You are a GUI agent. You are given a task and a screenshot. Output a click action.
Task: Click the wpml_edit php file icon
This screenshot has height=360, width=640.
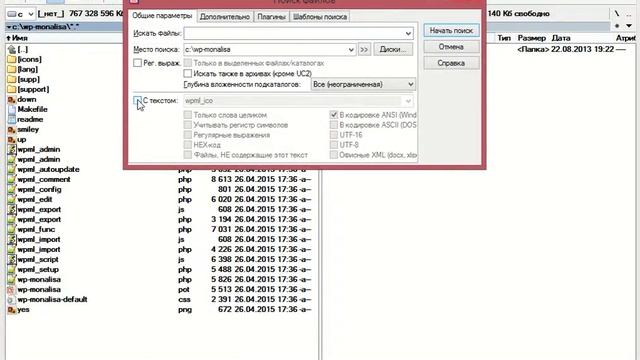pyautogui.click(x=12, y=200)
